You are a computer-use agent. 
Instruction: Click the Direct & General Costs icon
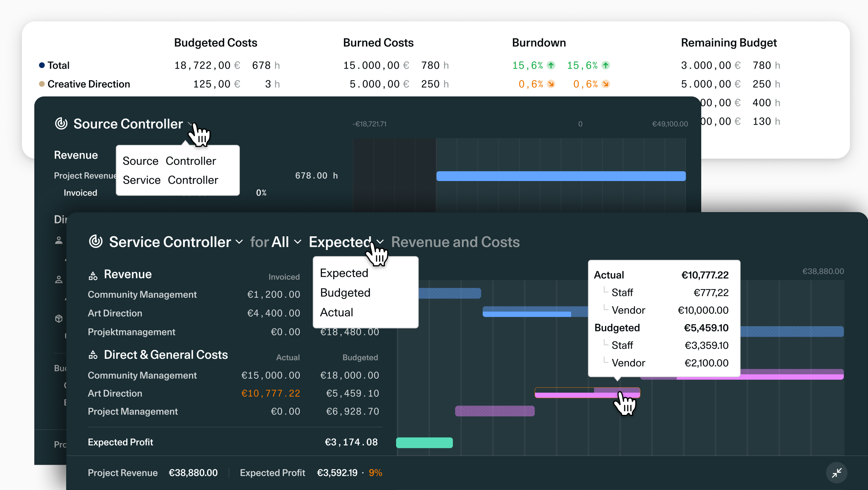[93, 355]
